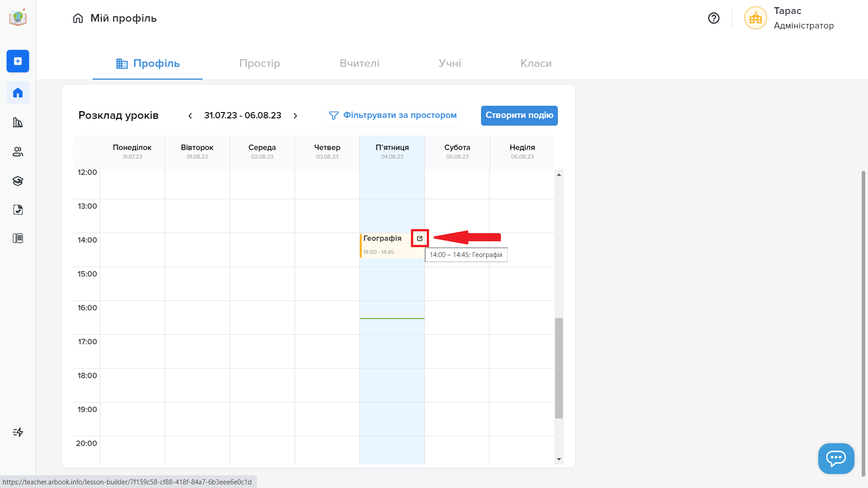Click the lightning quick actions icon

point(18,432)
